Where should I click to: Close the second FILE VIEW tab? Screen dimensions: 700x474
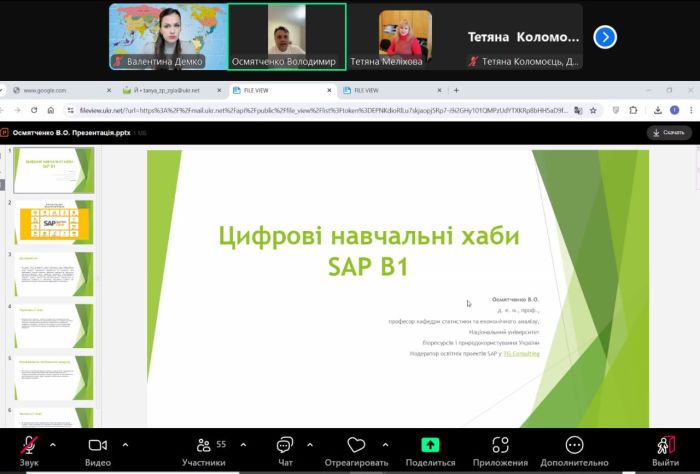click(x=439, y=90)
